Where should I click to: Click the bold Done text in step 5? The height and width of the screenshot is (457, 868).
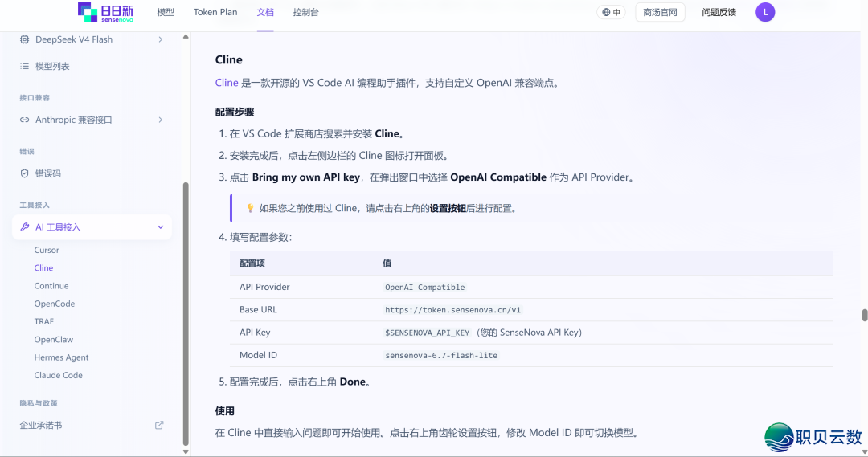click(353, 382)
